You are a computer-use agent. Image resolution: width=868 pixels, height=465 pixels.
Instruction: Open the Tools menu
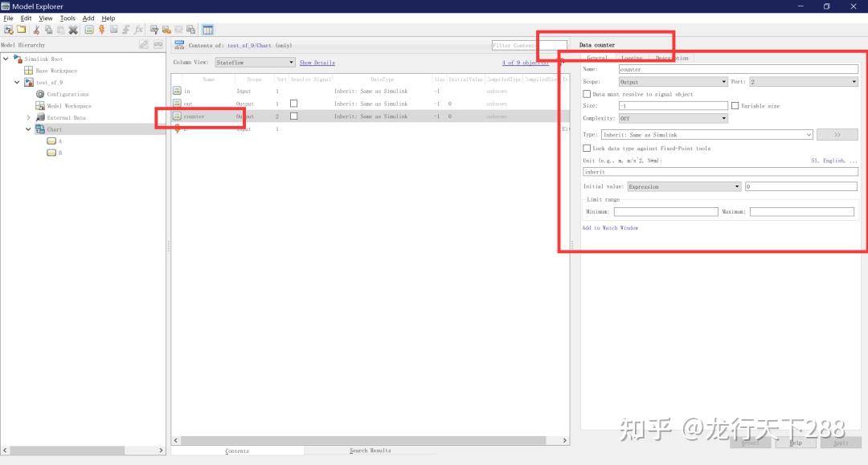pyautogui.click(x=67, y=18)
